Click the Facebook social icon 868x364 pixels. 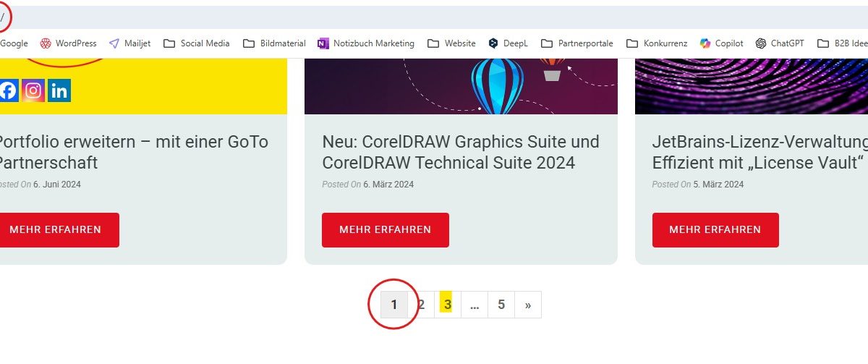pos(8,90)
